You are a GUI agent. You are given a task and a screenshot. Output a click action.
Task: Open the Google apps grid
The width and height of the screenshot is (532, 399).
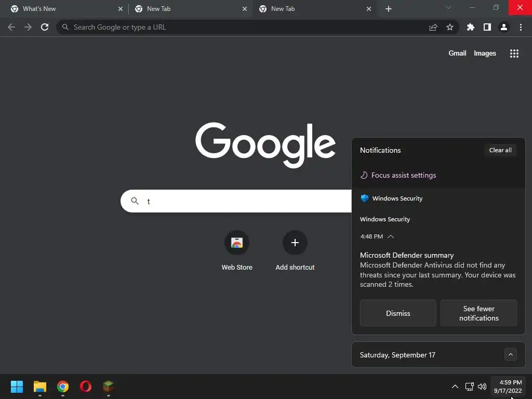(x=514, y=54)
